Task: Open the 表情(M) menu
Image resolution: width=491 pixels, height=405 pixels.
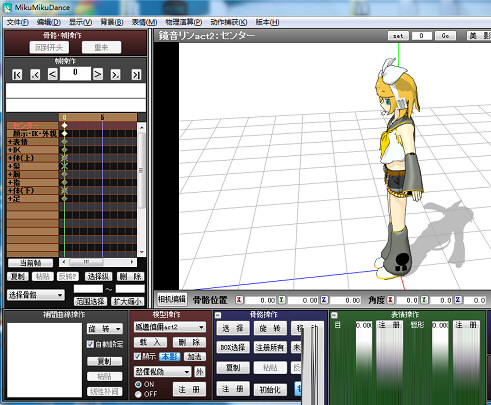Action: 144,22
